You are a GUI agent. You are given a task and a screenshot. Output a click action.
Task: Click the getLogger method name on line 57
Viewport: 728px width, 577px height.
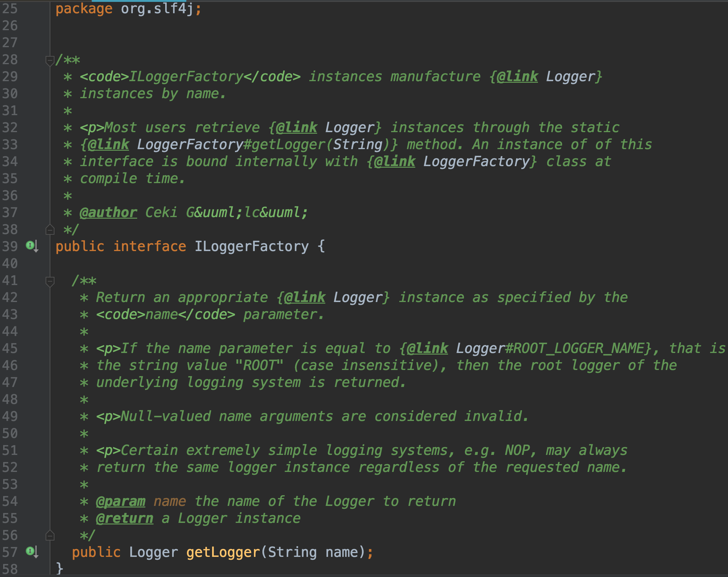[x=223, y=552]
